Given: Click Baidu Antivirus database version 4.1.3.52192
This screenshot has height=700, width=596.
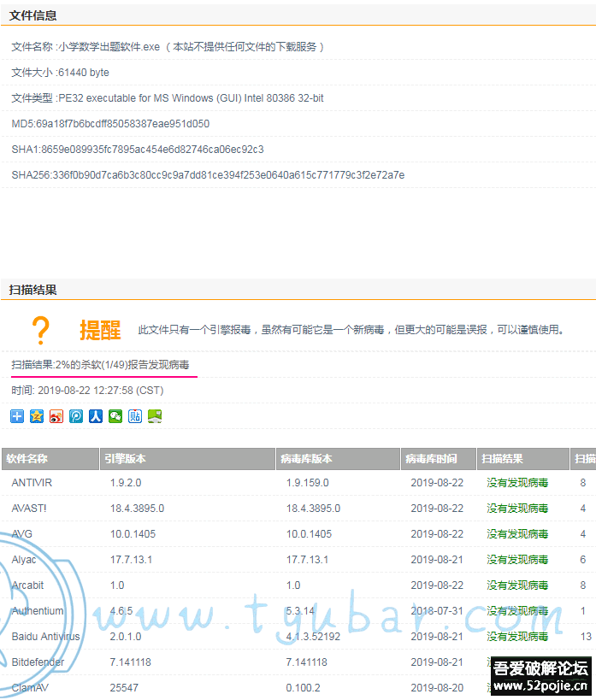Looking at the screenshot, I should (313, 637).
